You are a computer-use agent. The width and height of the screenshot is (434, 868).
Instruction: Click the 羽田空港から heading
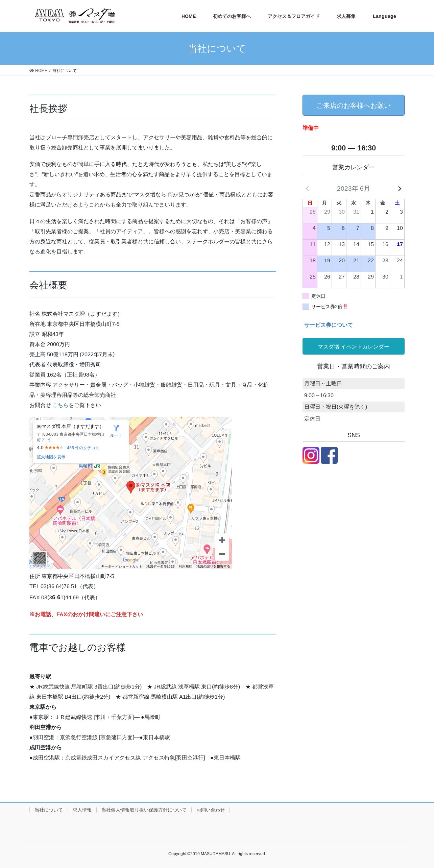point(45,727)
